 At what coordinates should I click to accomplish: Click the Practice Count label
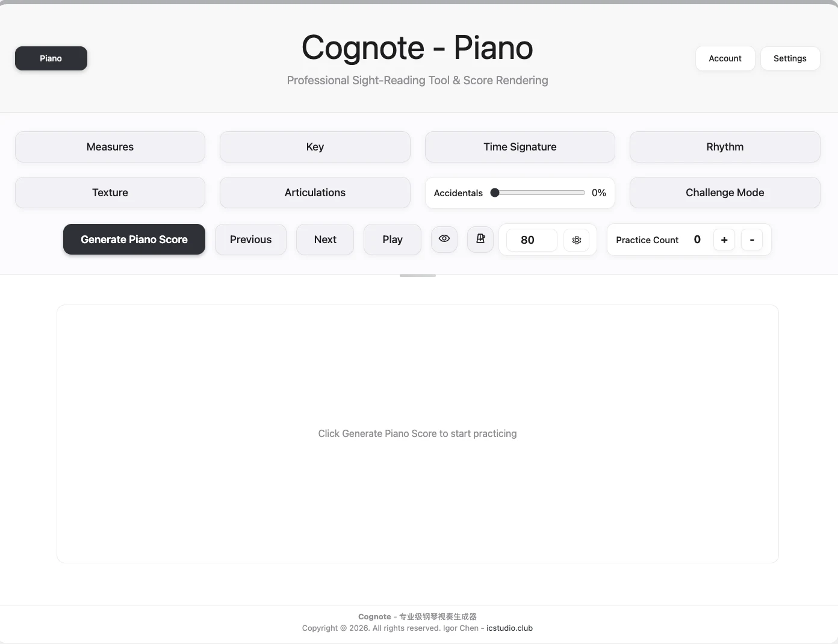pos(647,240)
